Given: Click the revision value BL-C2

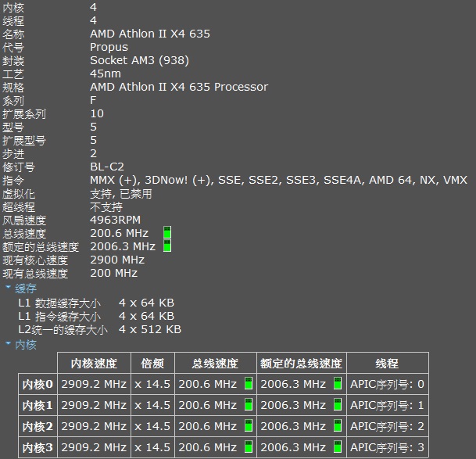Looking at the screenshot, I should click(x=107, y=167).
